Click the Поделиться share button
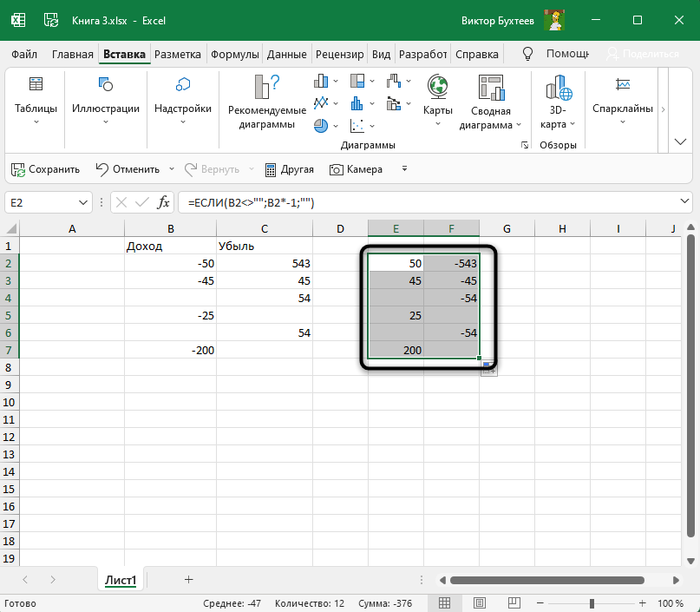700x612 pixels. click(644, 54)
